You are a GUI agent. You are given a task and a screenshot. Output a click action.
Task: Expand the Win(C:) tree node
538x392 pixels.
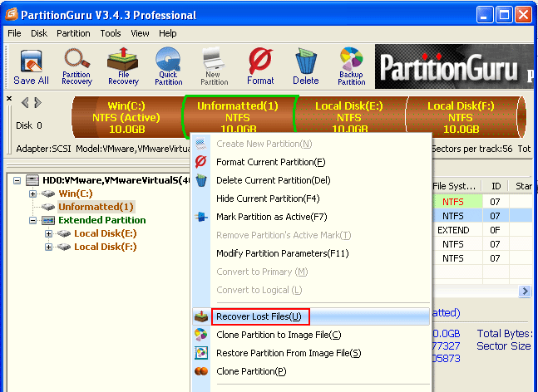[x=32, y=194]
